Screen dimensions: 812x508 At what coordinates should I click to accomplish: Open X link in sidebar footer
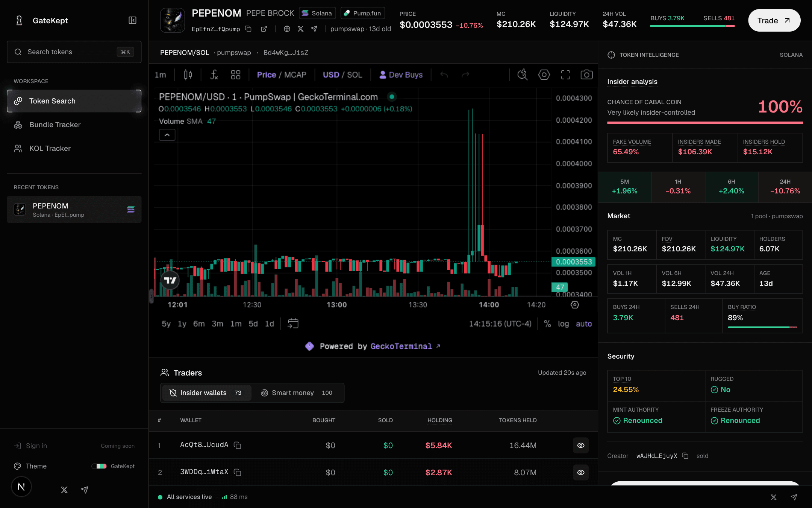(x=64, y=490)
